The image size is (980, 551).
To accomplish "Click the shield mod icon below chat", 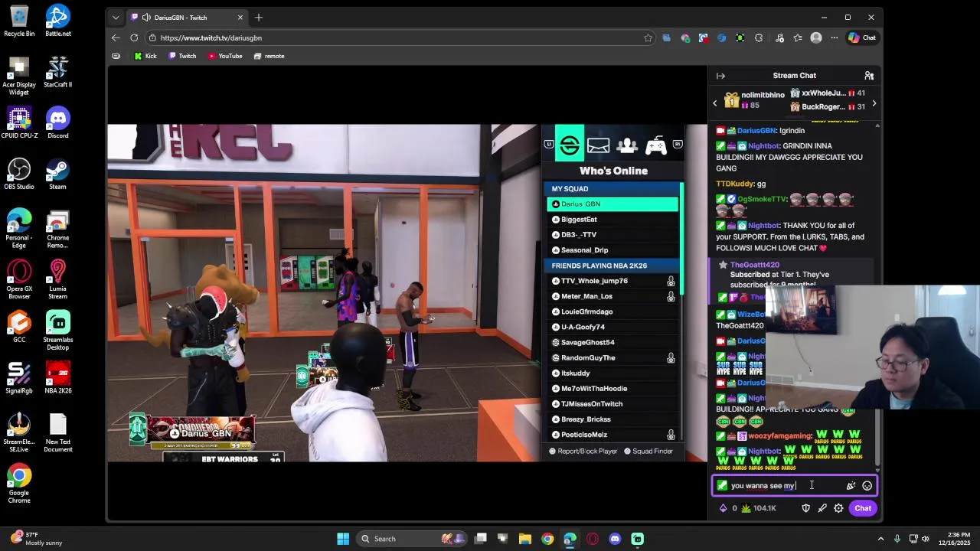I will pyautogui.click(x=805, y=508).
